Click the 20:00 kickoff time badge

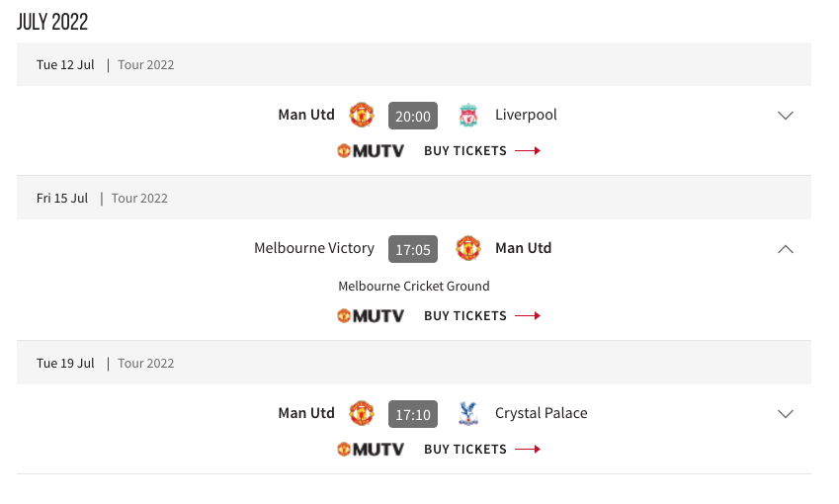pyautogui.click(x=412, y=116)
